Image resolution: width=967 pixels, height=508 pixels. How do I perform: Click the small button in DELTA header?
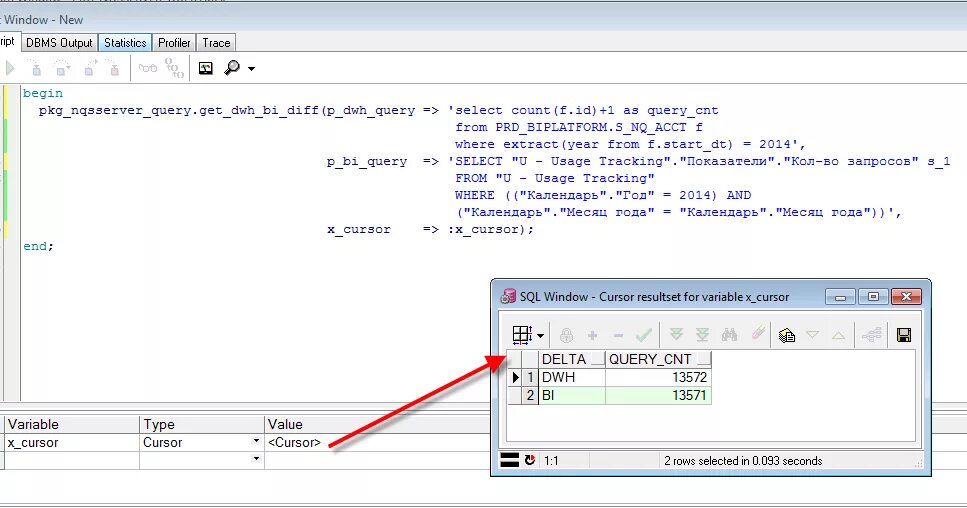tap(597, 359)
